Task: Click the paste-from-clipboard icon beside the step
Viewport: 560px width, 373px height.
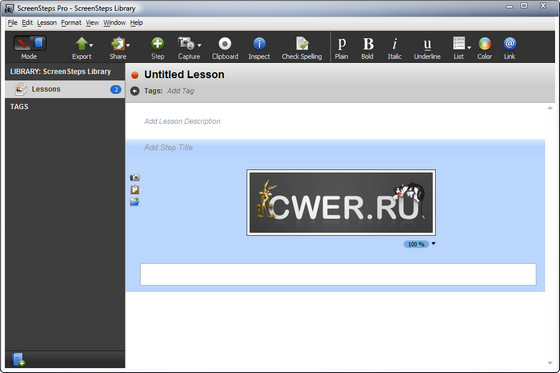Action: 135,189
